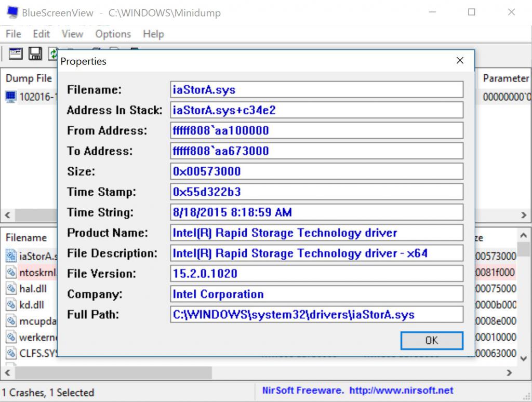Click the size value 00063000
532x402 pixels.
click(495, 353)
